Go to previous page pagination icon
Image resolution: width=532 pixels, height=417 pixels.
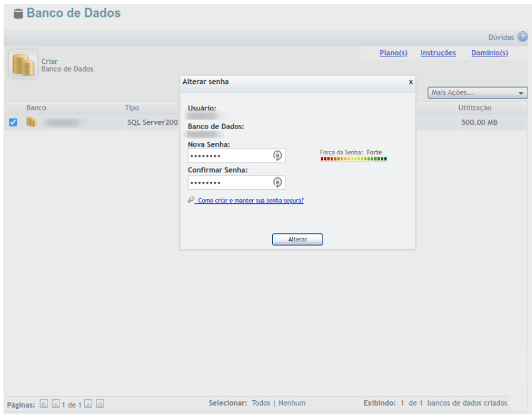(x=55, y=404)
